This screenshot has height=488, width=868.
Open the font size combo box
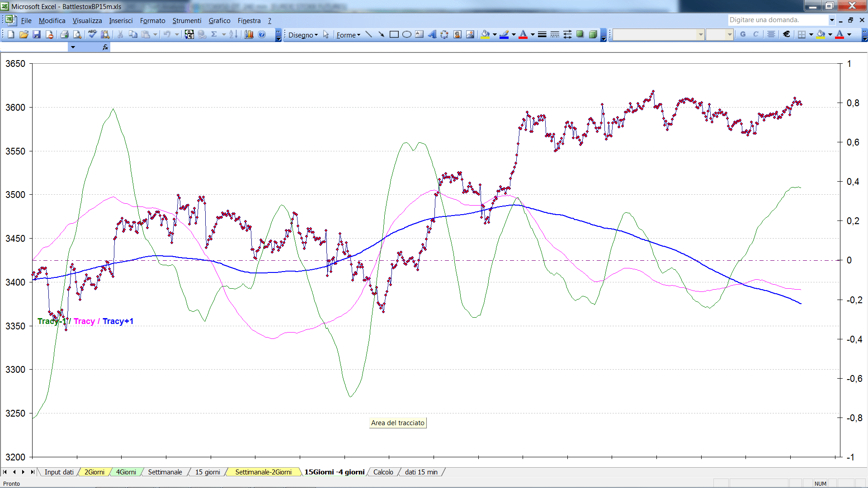point(719,34)
